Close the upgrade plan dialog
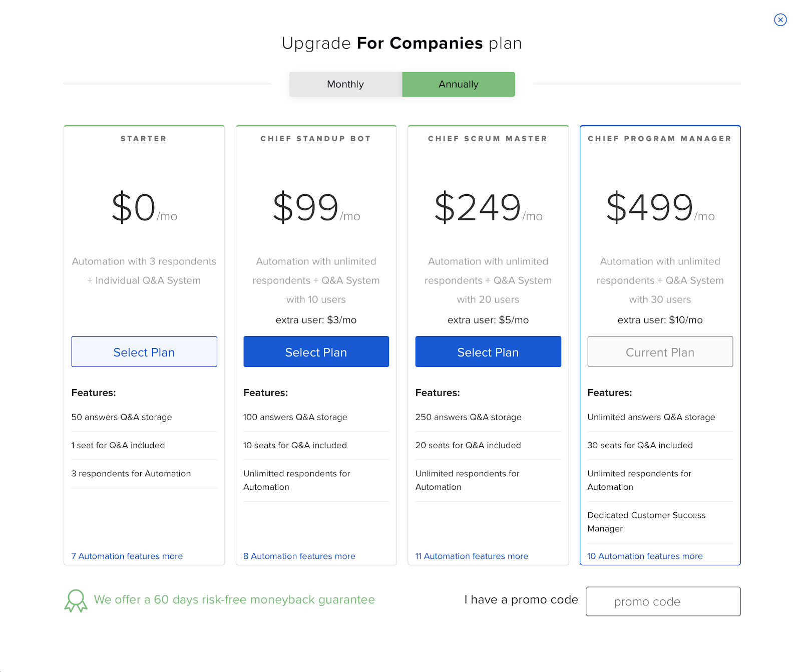Viewport: 801px width, 672px height. coord(780,20)
